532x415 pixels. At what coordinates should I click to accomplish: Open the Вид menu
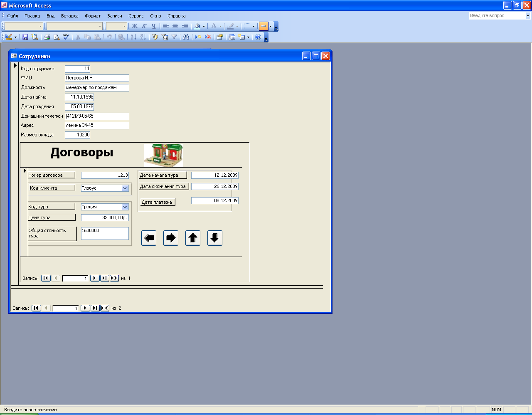tap(50, 16)
